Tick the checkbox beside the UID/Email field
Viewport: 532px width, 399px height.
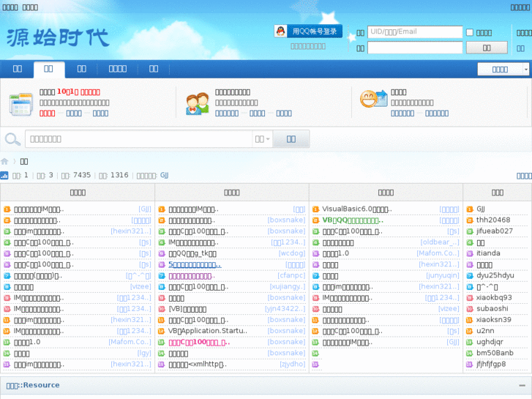point(470,32)
